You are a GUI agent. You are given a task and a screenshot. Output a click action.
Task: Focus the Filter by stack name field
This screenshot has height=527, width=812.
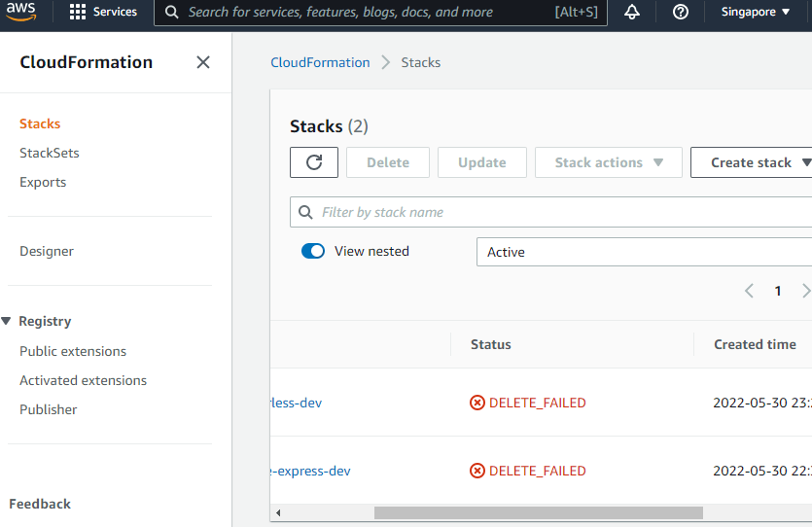pyautogui.click(x=551, y=212)
